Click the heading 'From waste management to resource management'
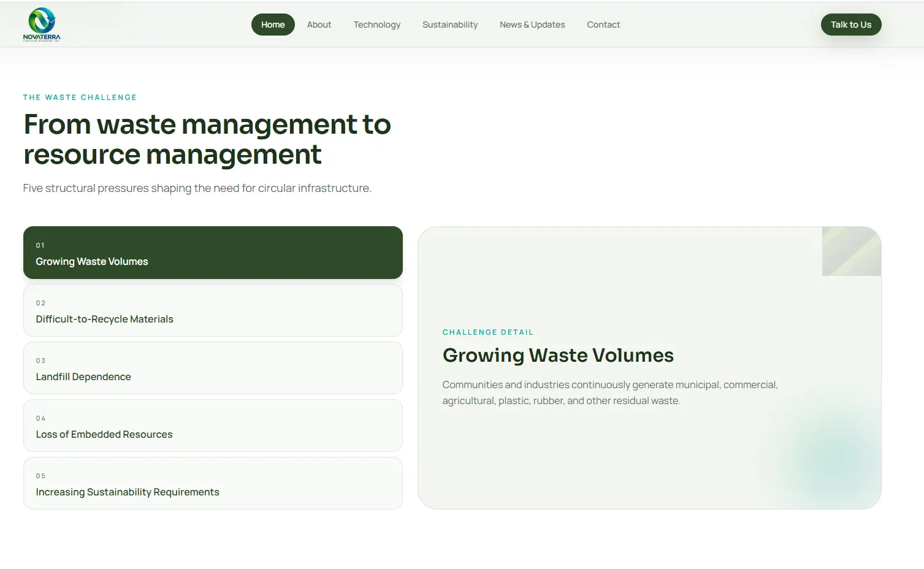This screenshot has width=924, height=569. pos(207,139)
